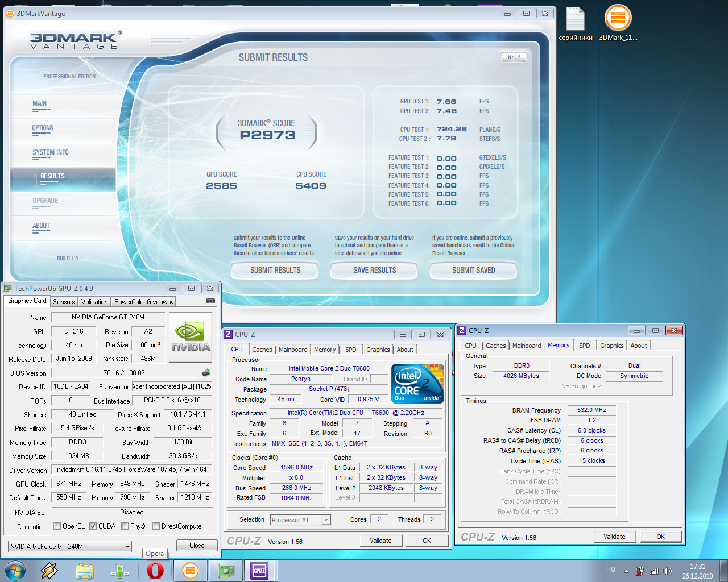Click the taskbar icon next to Start
Image resolution: width=728 pixels, height=582 pixels.
click(x=49, y=571)
